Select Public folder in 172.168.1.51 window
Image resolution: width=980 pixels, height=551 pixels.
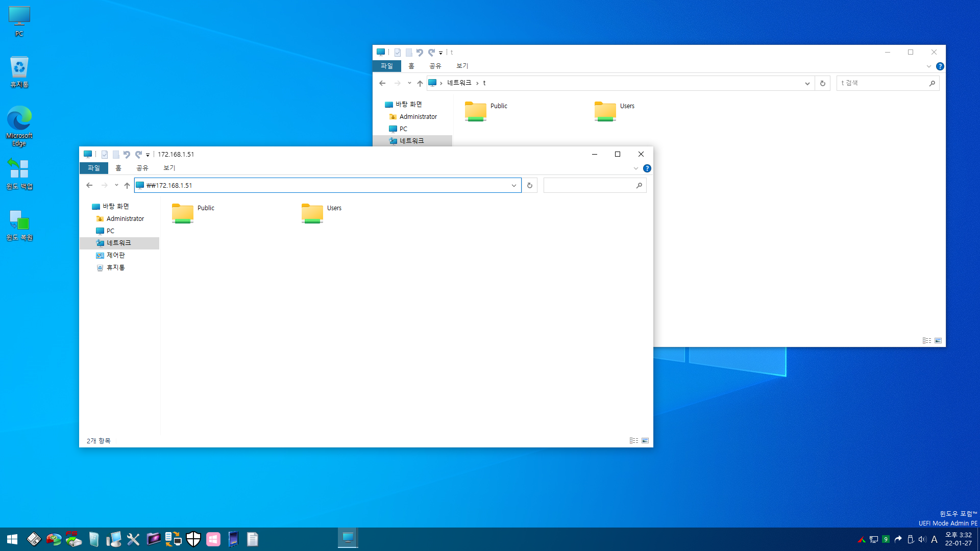[193, 213]
